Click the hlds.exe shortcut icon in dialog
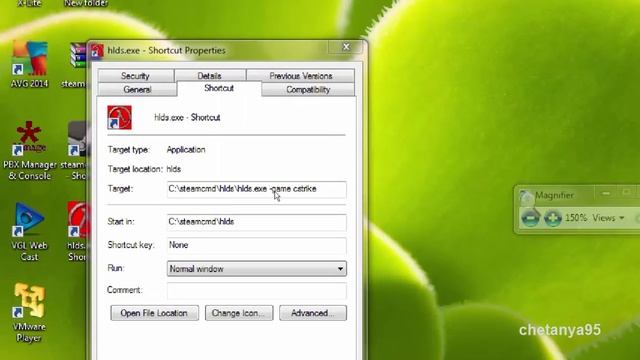This screenshot has height=360, width=640. [119, 118]
